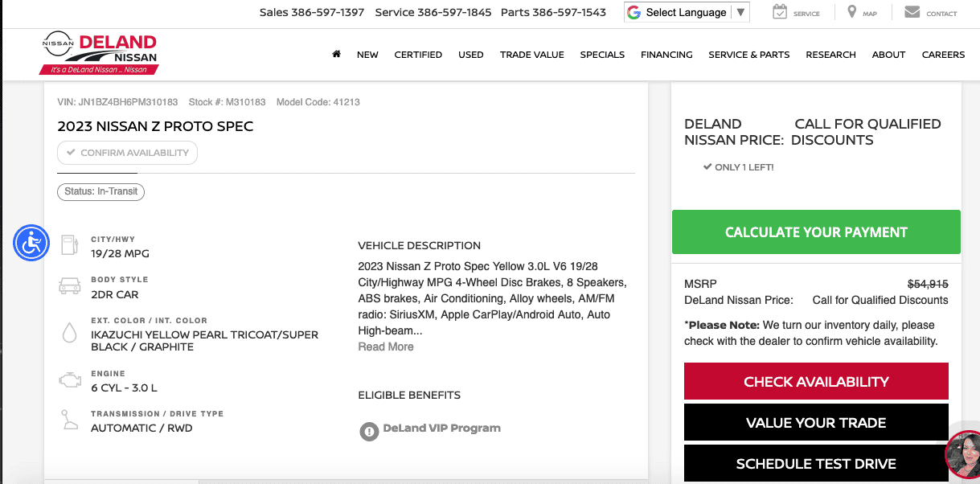Open the ABOUT menu
This screenshot has height=484, width=980.
888,55
